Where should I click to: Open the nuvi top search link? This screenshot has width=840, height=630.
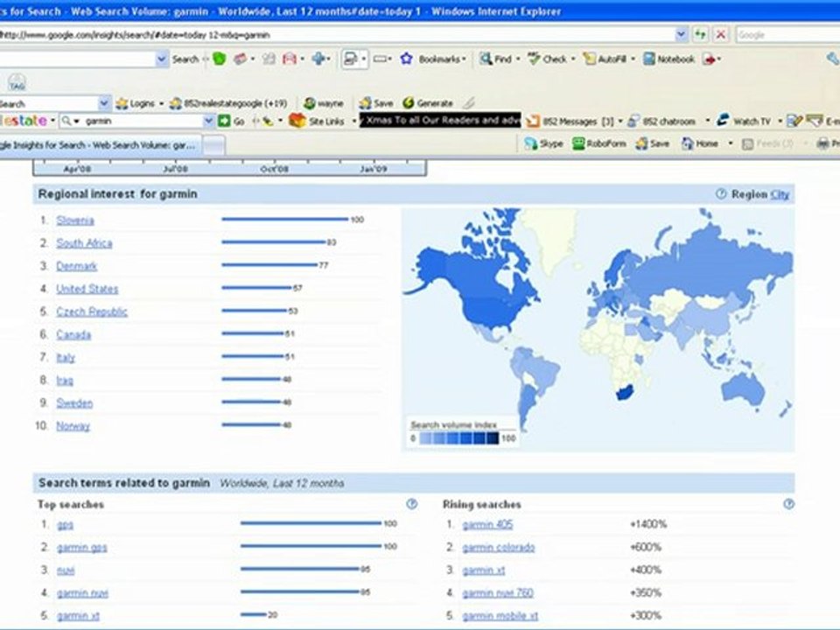click(x=66, y=570)
